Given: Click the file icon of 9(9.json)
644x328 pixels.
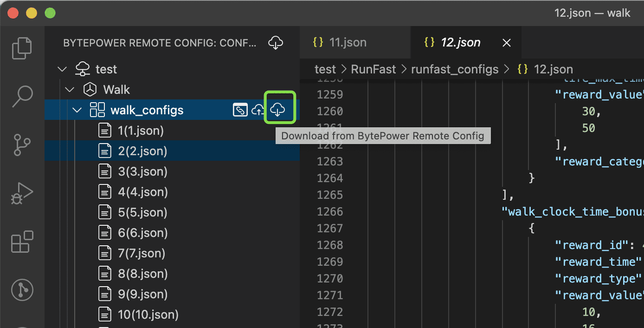Looking at the screenshot, I should (105, 294).
